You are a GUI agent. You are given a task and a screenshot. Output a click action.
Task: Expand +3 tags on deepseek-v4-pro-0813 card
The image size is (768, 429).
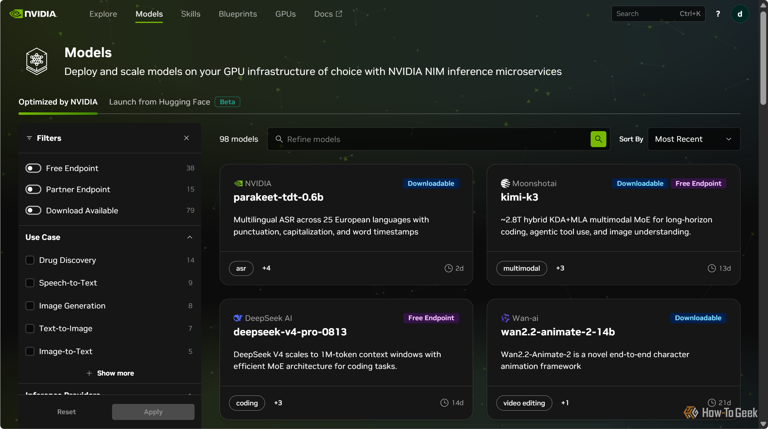278,403
